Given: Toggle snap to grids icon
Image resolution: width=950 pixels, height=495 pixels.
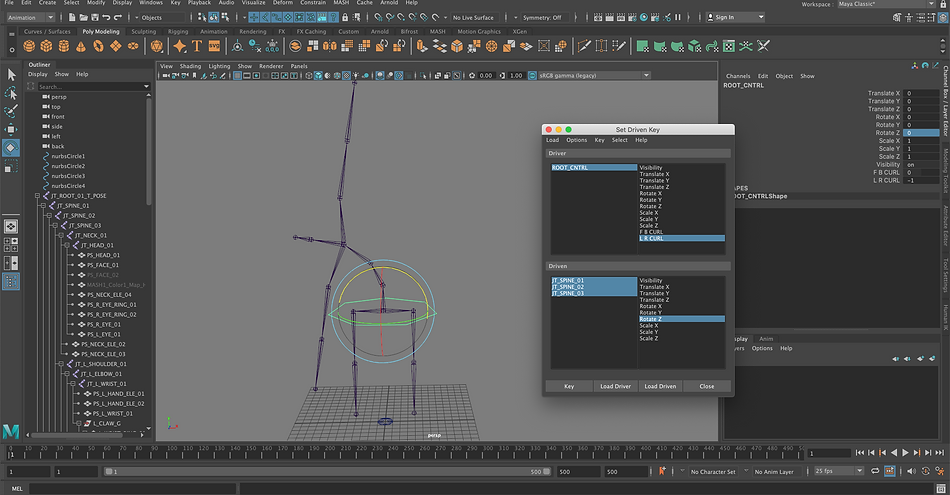Looking at the screenshot, I should pos(377,18).
